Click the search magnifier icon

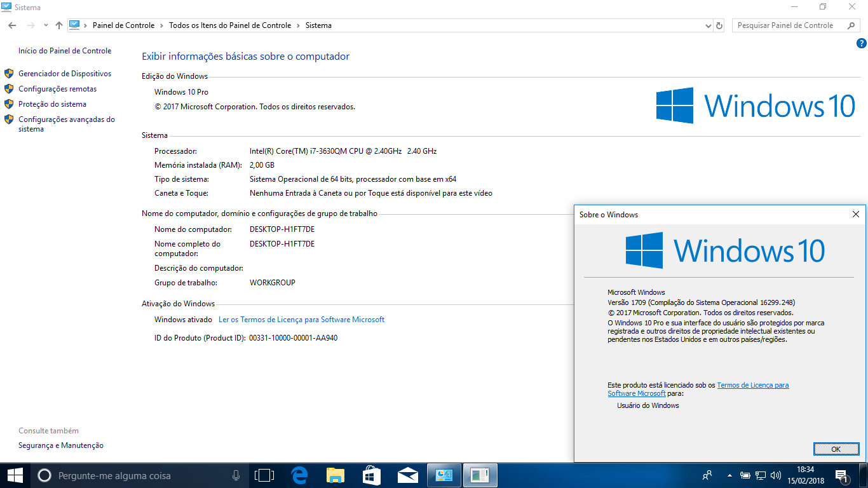pyautogui.click(x=851, y=25)
